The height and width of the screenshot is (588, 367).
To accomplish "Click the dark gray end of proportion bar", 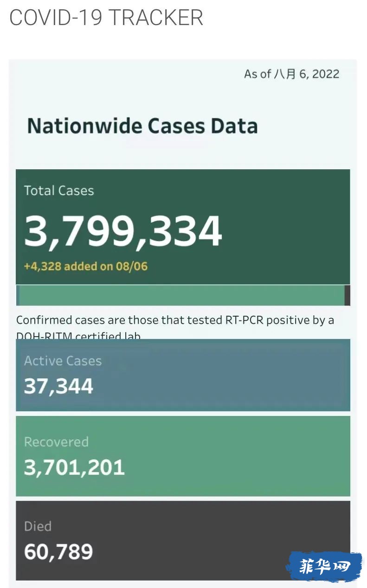I will tap(348, 295).
